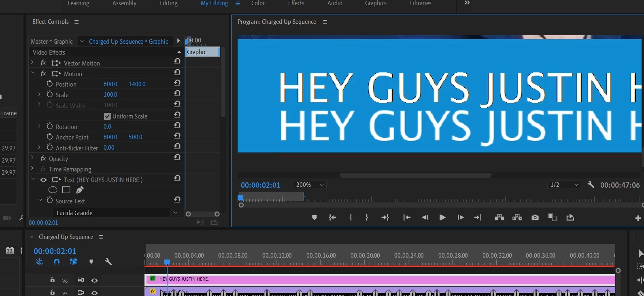Uncheck the Uniform Scale checkbox
Image resolution: width=644 pixels, height=296 pixels.
pos(107,116)
